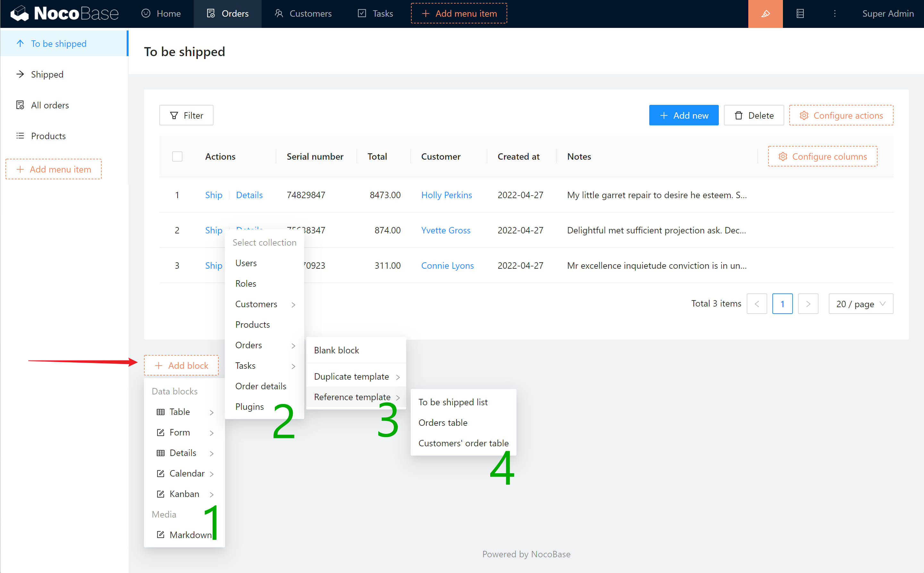Expand the Customers collection submenu

pyautogui.click(x=264, y=304)
